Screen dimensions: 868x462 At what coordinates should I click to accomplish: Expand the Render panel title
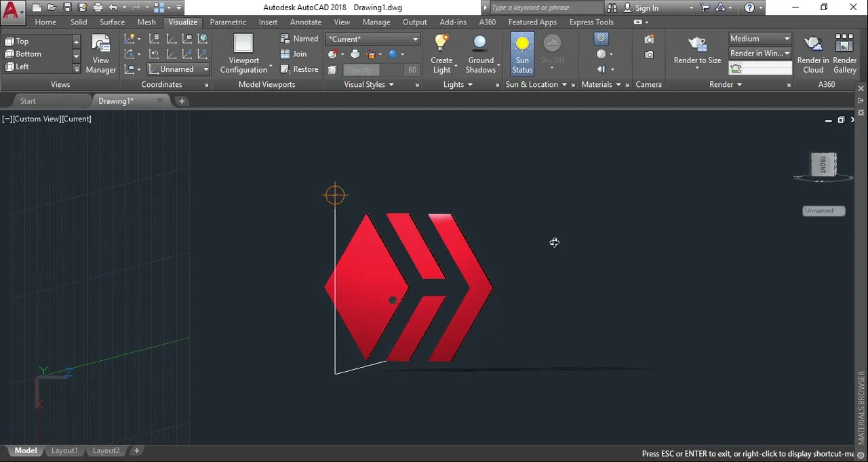[726, 85]
